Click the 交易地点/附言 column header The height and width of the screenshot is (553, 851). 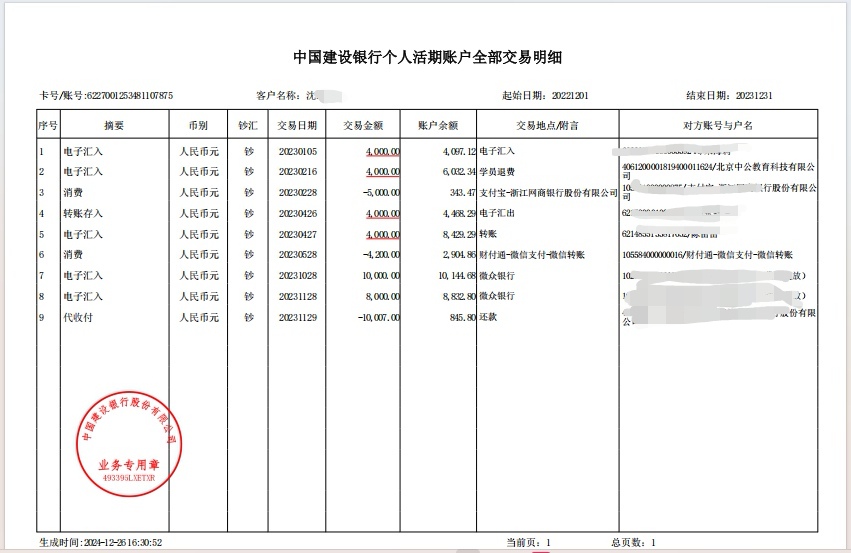click(547, 126)
